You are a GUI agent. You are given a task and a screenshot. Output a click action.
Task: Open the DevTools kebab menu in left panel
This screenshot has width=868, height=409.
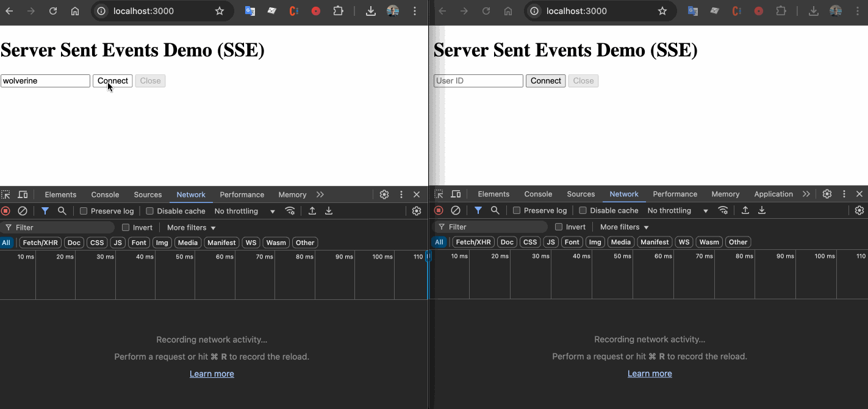(x=401, y=194)
